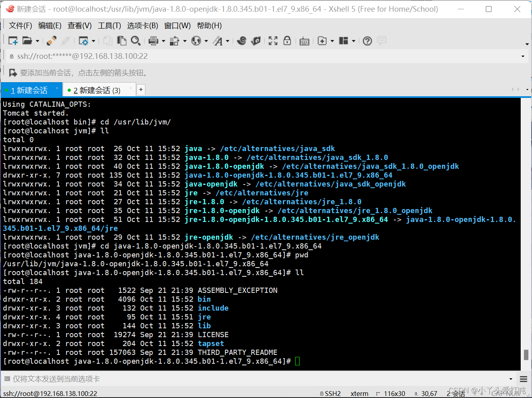Expand the Print dropdown arrow
Viewport: 532px width, 398px height.
pos(163,41)
